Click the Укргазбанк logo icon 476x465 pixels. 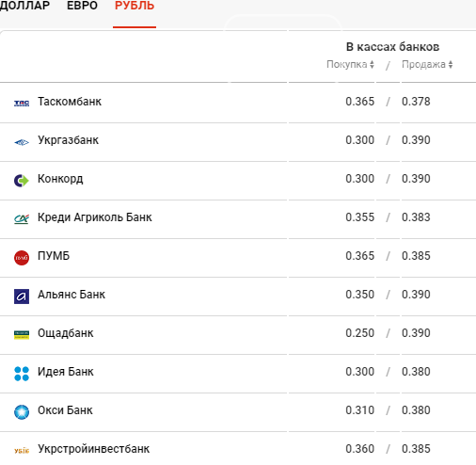point(22,142)
